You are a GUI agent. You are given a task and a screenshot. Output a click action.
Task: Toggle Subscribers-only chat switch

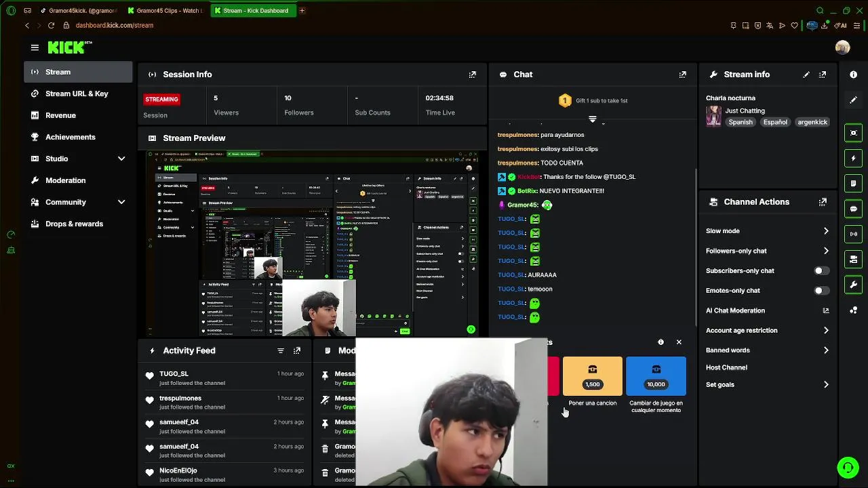pyautogui.click(x=821, y=270)
